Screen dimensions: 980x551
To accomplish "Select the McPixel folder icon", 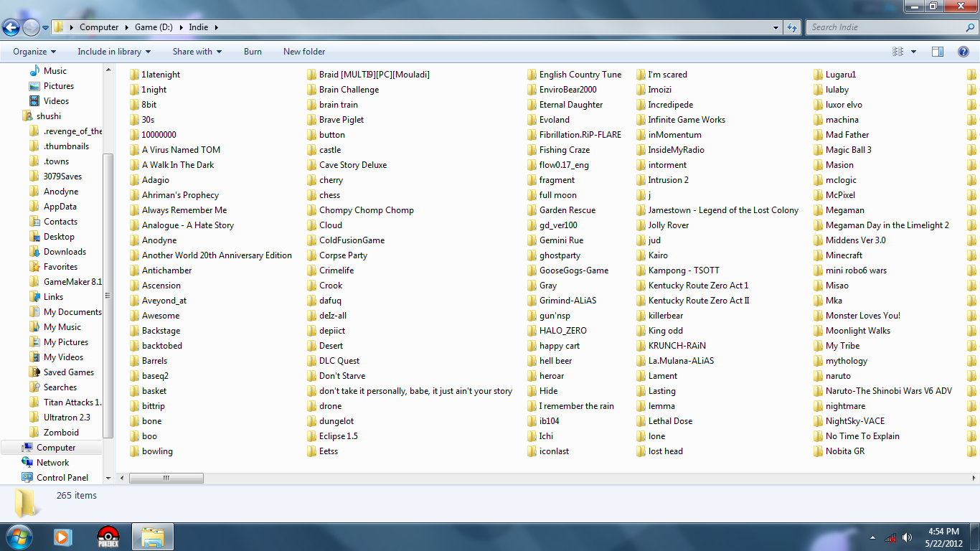I will pos(819,195).
